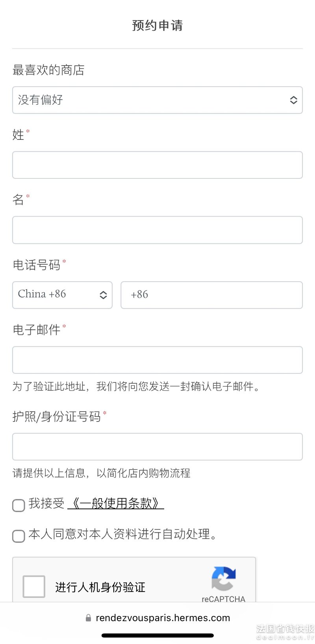The width and height of the screenshot is (315, 644).
Task: Focus the 姓 input field
Action: (x=157, y=165)
